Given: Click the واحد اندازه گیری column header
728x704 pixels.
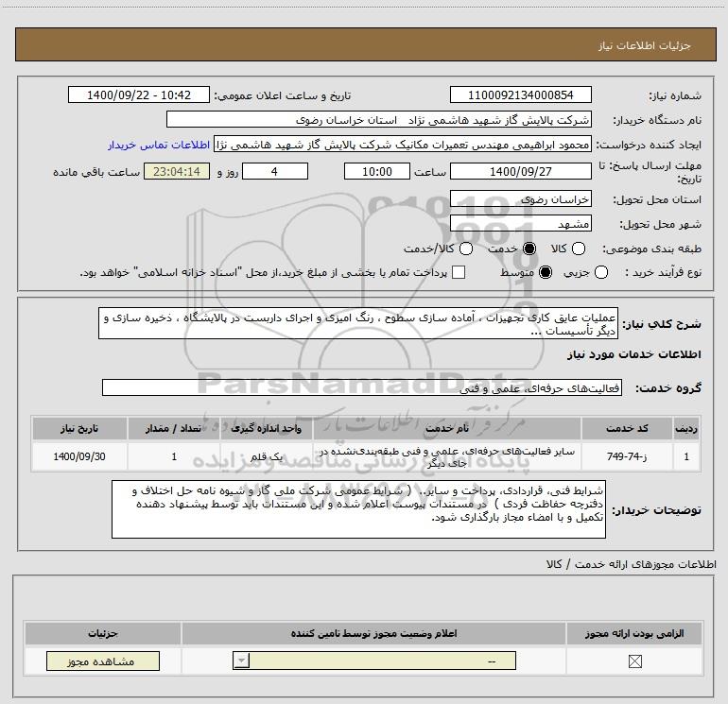Looking at the screenshot, I should coord(266,428).
